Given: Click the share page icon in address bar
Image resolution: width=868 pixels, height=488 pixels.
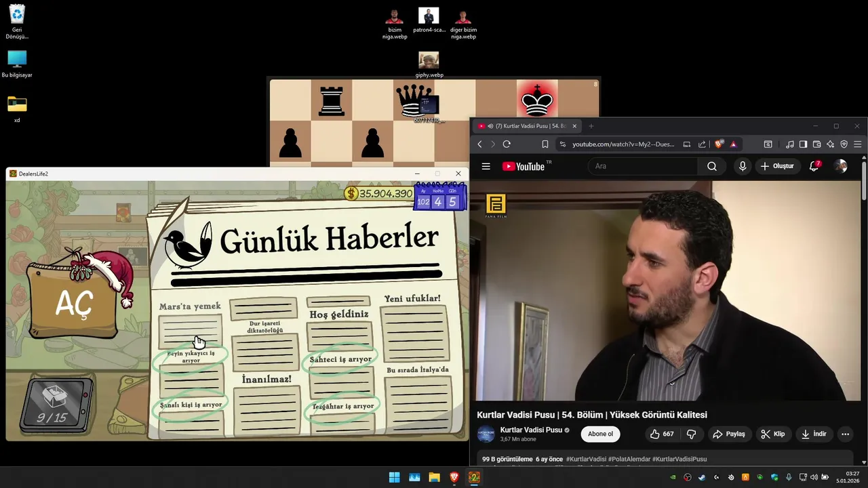Looking at the screenshot, I should 702,144.
